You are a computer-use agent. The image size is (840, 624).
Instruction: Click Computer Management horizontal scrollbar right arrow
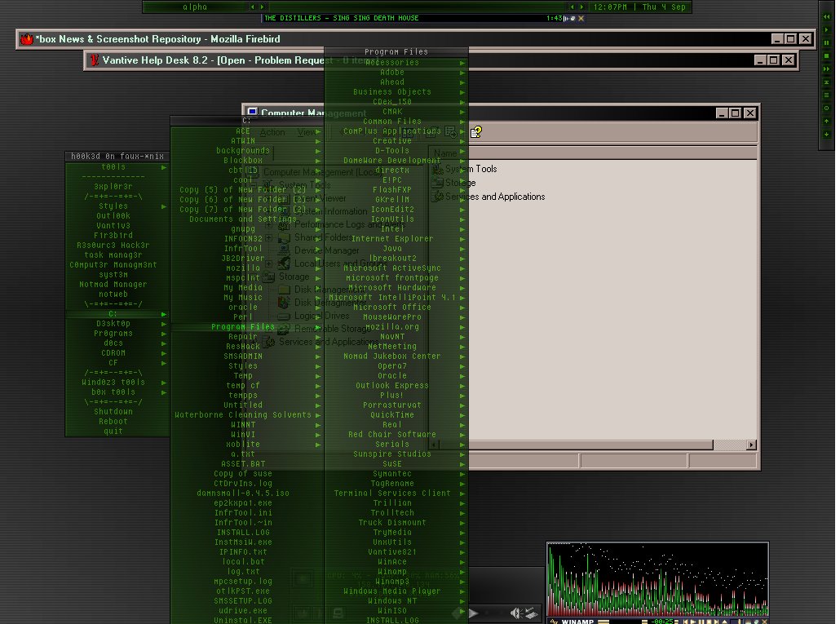click(x=752, y=445)
